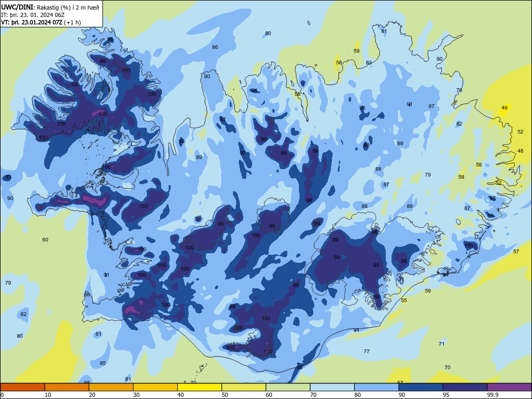Click the 40–50 bright yellow legend swatch
The image size is (532, 399).
coord(199,387)
